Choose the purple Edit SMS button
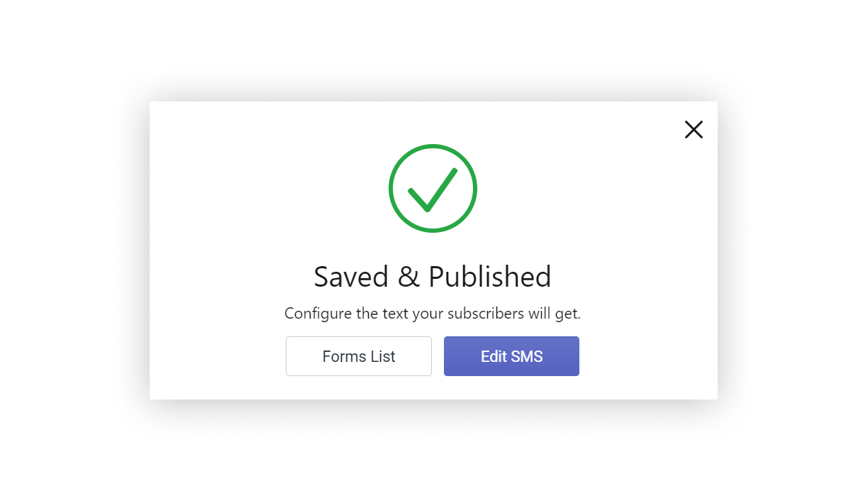This screenshot has height=501, width=868. (x=511, y=356)
